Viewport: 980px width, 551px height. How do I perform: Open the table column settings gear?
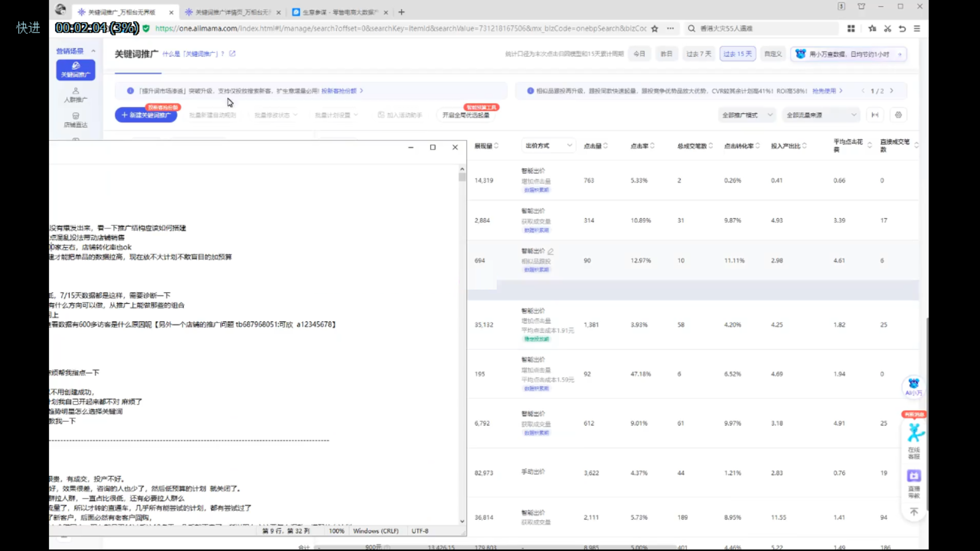(898, 115)
